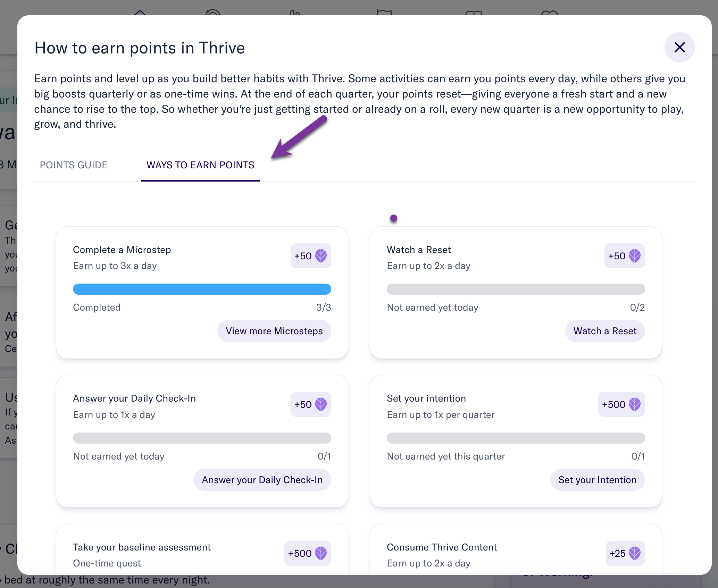Close the How to earn points dialog

pos(679,47)
